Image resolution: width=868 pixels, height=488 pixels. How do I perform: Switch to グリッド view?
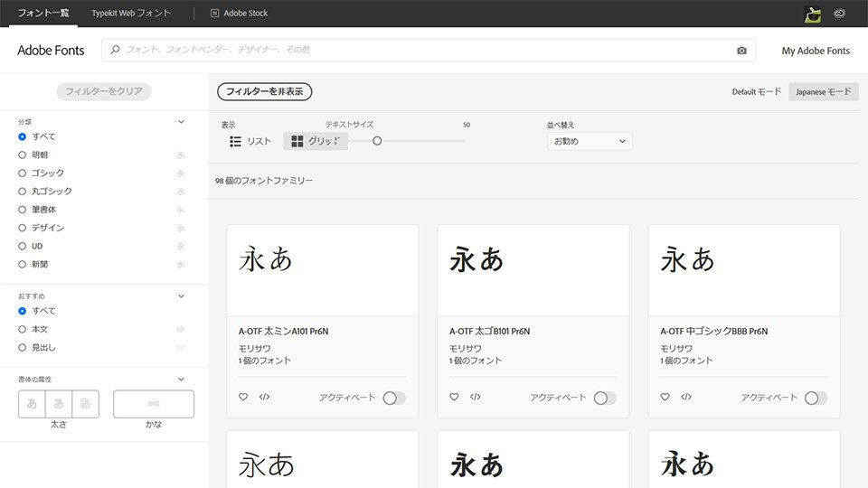point(316,141)
